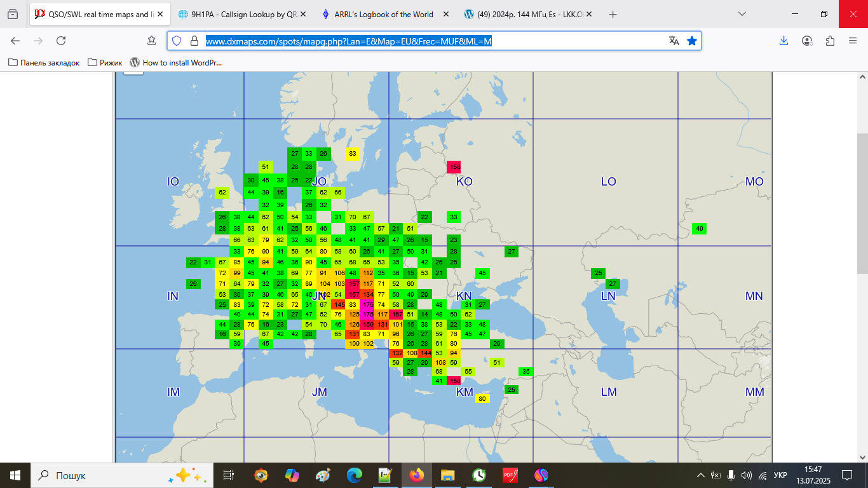
Task: Open the Copilot app from taskbar
Action: 292,475
